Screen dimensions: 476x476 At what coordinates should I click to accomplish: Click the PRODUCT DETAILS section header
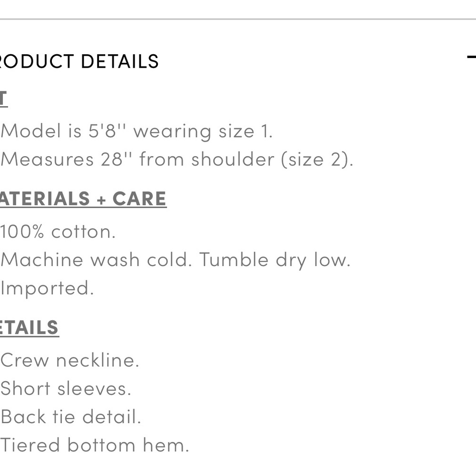pos(79,61)
